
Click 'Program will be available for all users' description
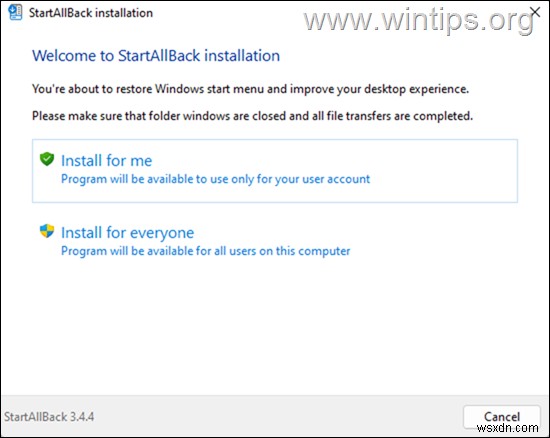206,251
